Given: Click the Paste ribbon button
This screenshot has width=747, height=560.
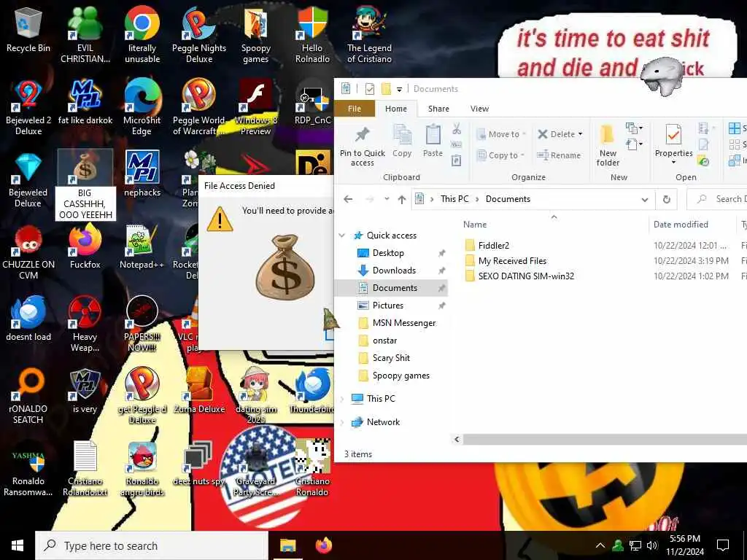Looking at the screenshot, I should coord(433,141).
